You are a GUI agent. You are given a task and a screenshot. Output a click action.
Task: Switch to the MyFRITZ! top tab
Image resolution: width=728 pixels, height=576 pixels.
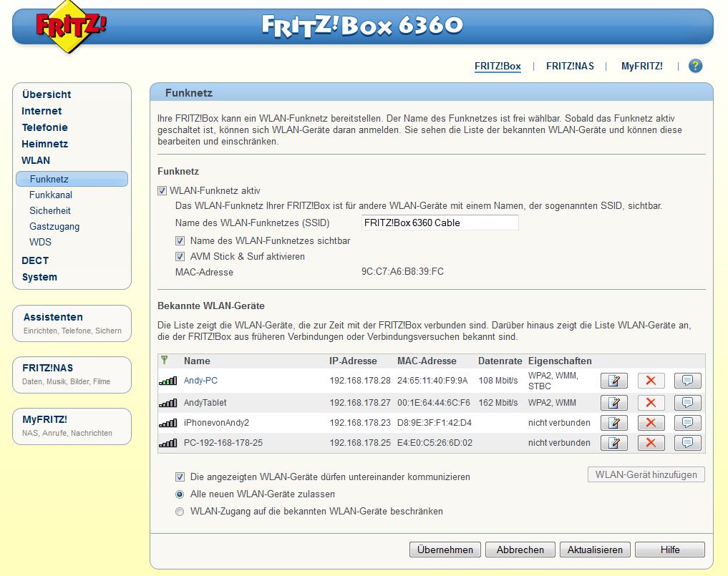click(642, 67)
